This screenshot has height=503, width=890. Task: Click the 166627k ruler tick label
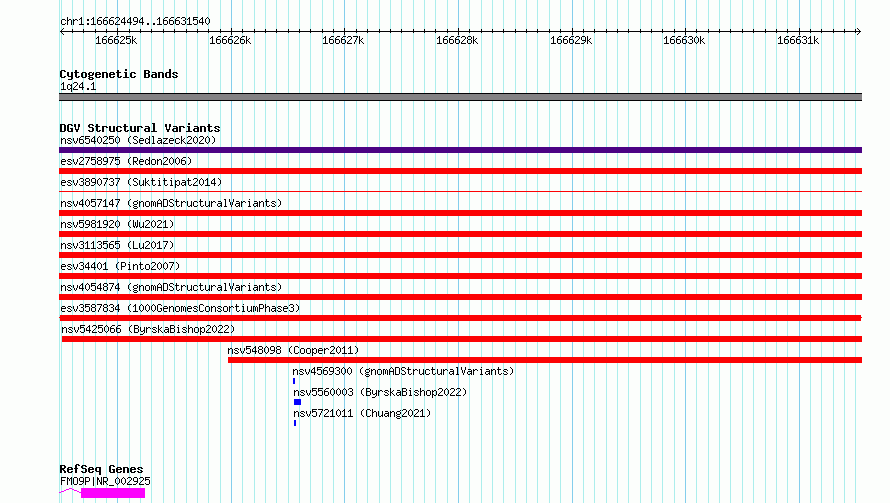point(343,41)
